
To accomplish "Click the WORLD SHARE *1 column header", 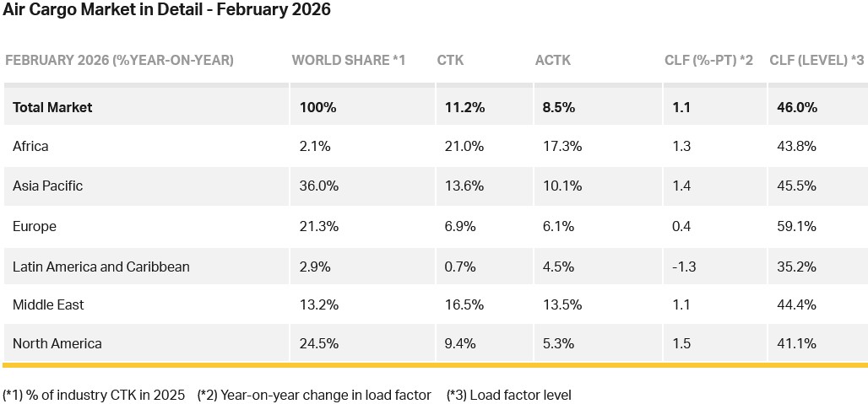I will (349, 61).
